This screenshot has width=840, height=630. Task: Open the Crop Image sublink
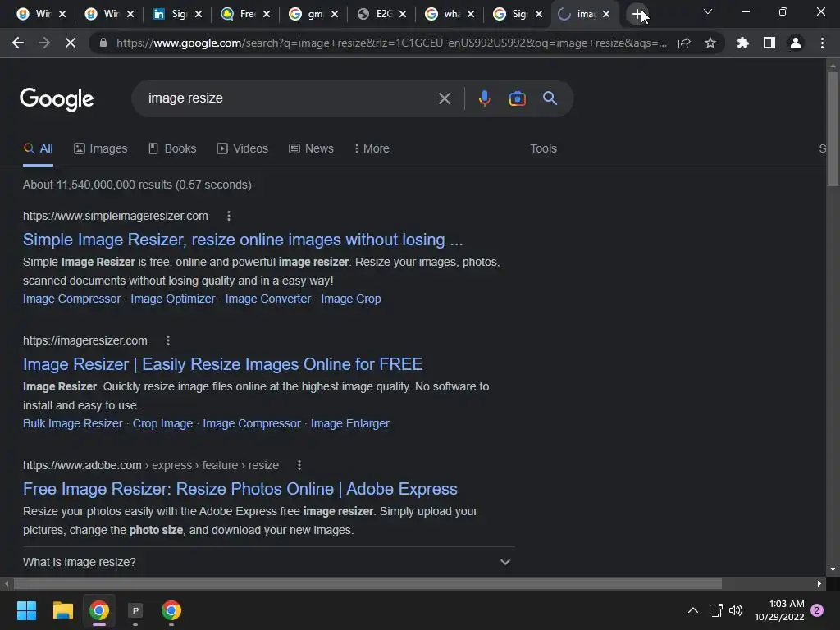coord(163,424)
